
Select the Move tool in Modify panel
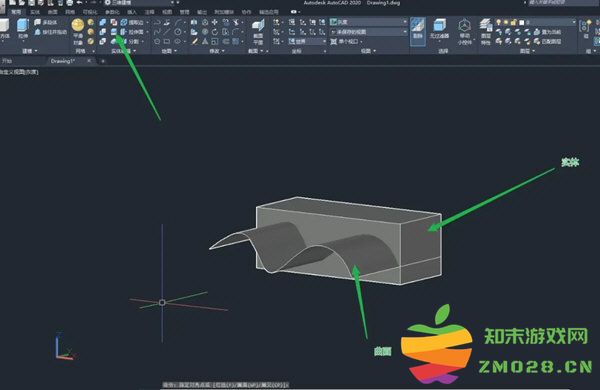point(215,23)
